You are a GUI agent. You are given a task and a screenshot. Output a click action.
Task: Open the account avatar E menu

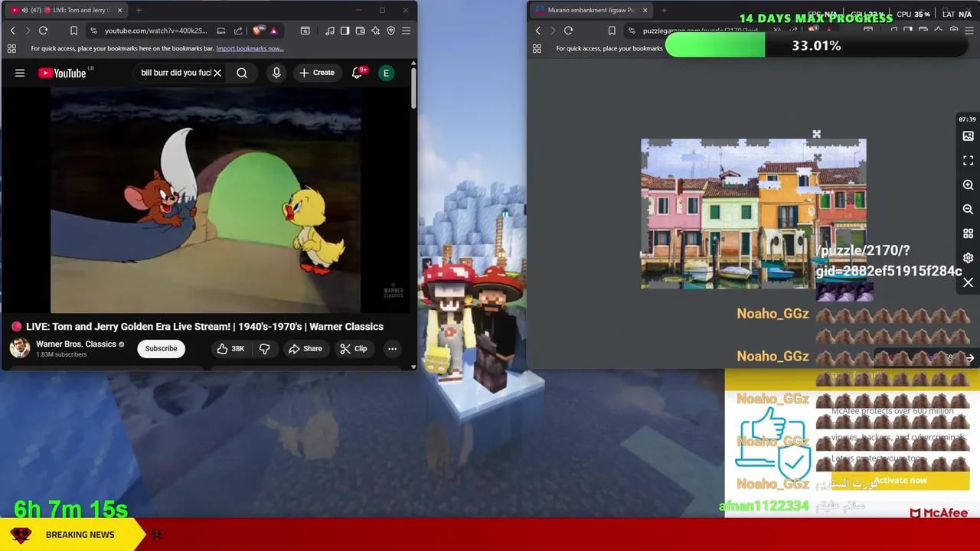[387, 73]
